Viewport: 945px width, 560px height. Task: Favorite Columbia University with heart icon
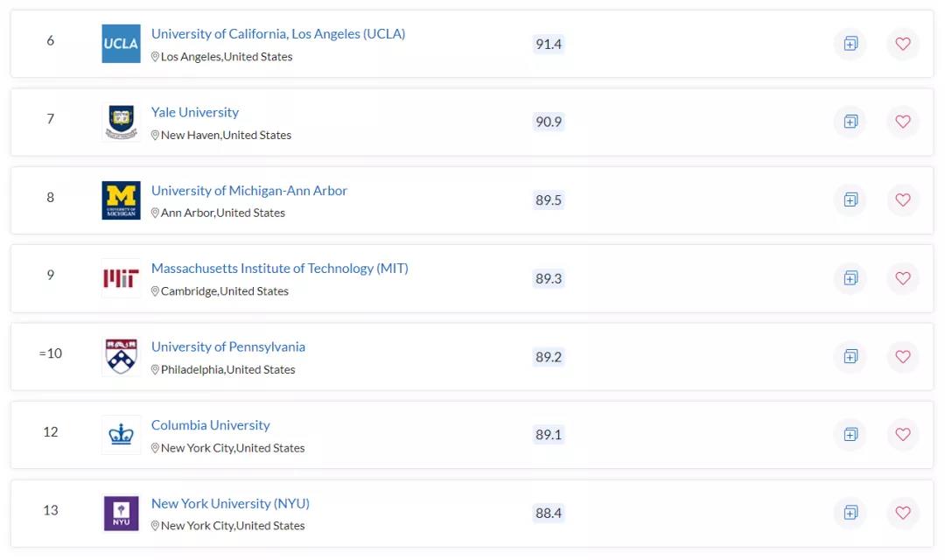click(903, 434)
